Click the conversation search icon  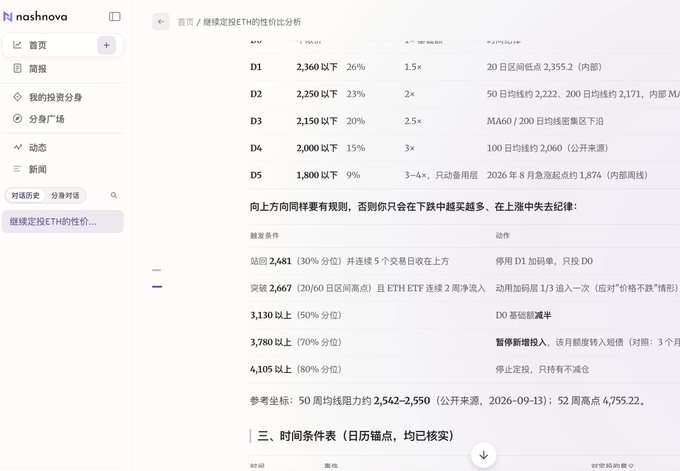[x=114, y=195]
